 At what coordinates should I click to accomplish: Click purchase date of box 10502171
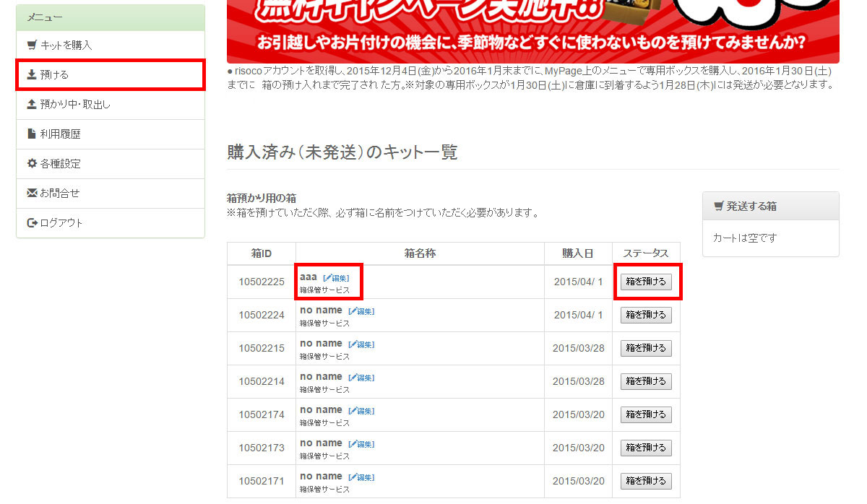click(x=579, y=481)
